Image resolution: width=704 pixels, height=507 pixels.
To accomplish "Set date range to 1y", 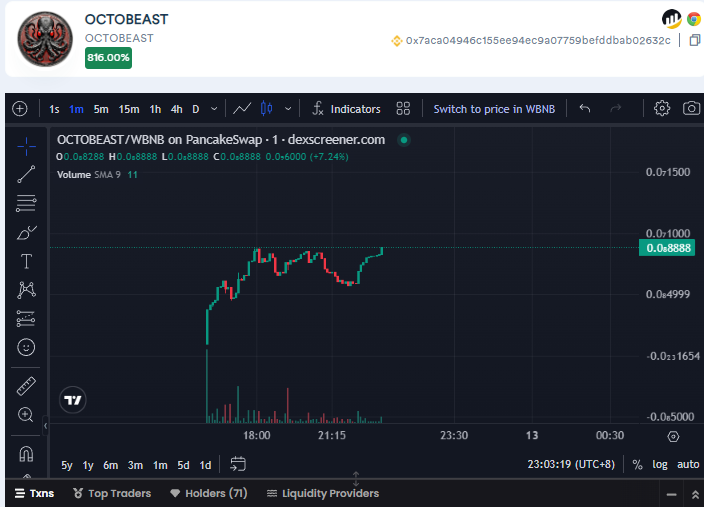I will pos(88,465).
